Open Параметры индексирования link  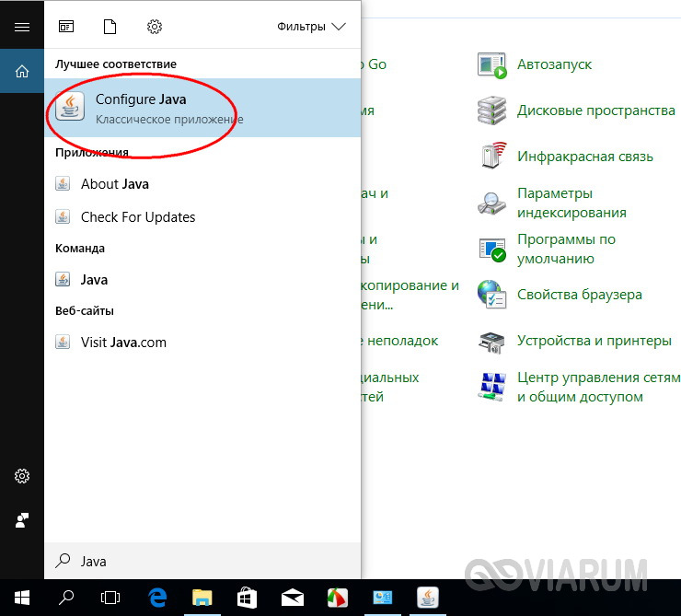571,203
